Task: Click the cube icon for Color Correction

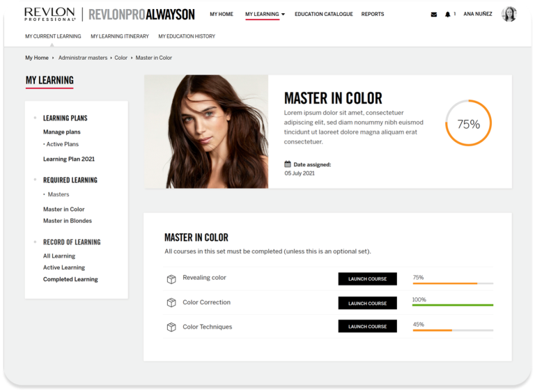Action: click(171, 302)
